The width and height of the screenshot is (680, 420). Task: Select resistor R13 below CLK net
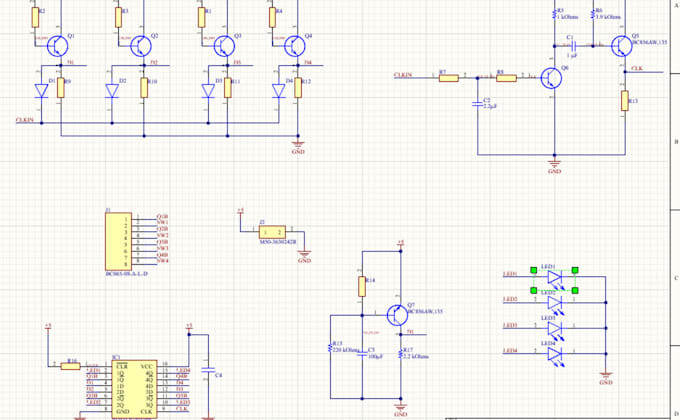pos(624,101)
